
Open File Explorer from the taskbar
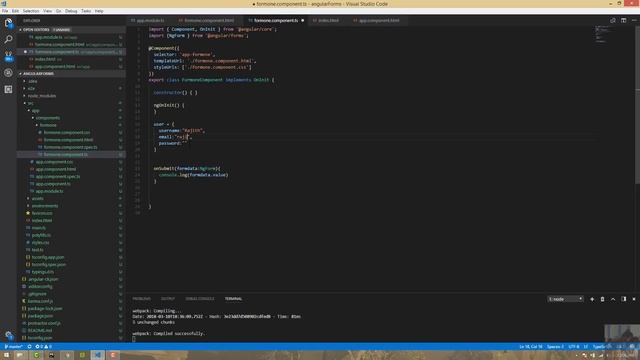pyautogui.click(x=19, y=355)
